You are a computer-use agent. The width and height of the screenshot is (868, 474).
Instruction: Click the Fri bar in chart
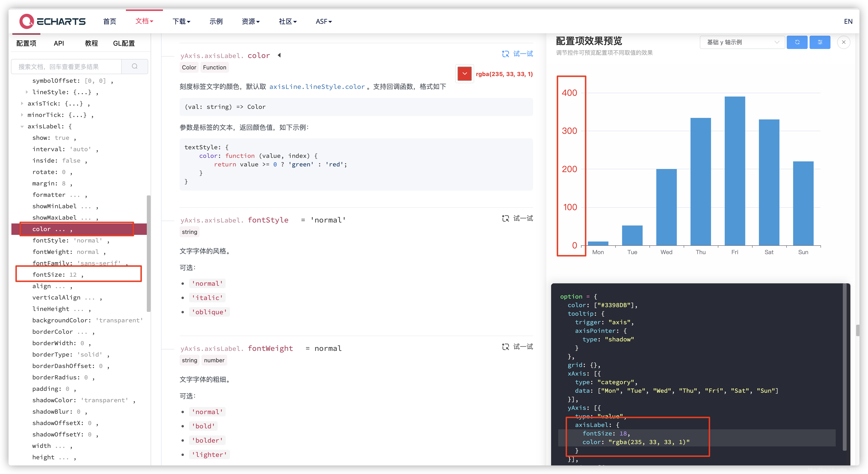(x=734, y=171)
